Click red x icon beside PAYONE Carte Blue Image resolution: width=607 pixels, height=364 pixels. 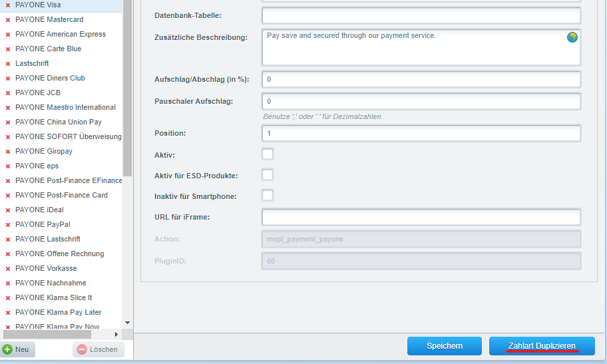click(8, 49)
